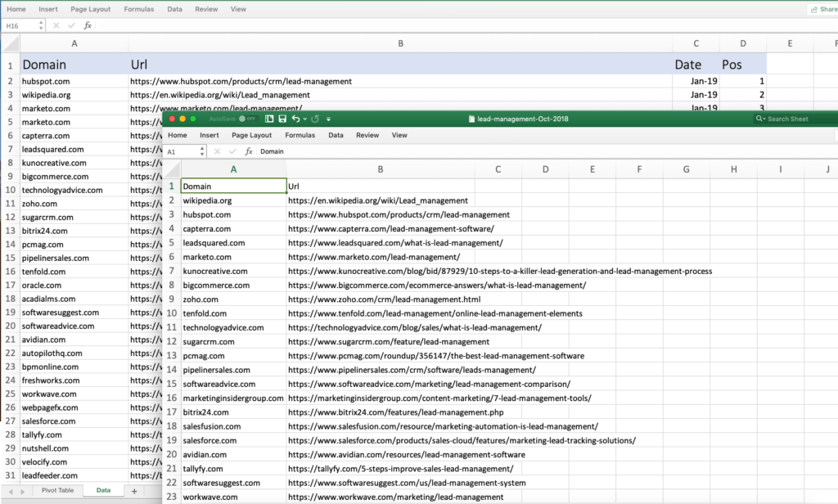The height and width of the screenshot is (504, 838).
Task: Select column A header in front window
Action: coord(233,169)
